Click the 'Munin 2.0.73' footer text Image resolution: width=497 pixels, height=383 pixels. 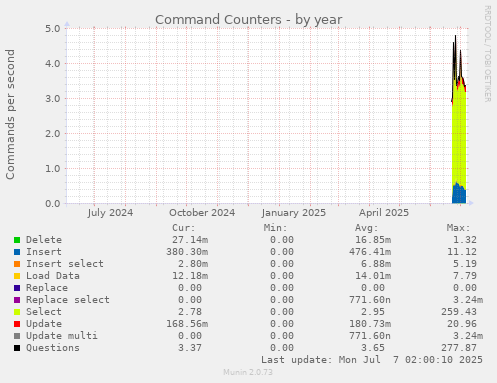248,372
